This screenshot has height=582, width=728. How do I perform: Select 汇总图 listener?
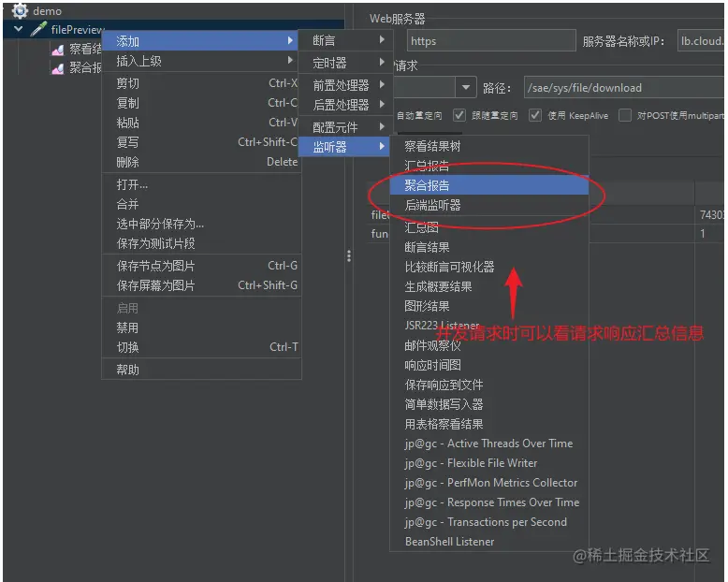(x=489, y=227)
